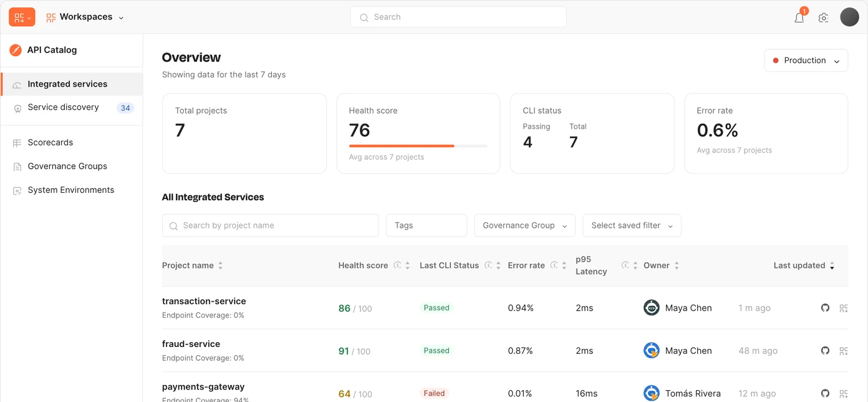Click Error rate column info icon
This screenshot has height=402, width=868.
coord(554,265)
